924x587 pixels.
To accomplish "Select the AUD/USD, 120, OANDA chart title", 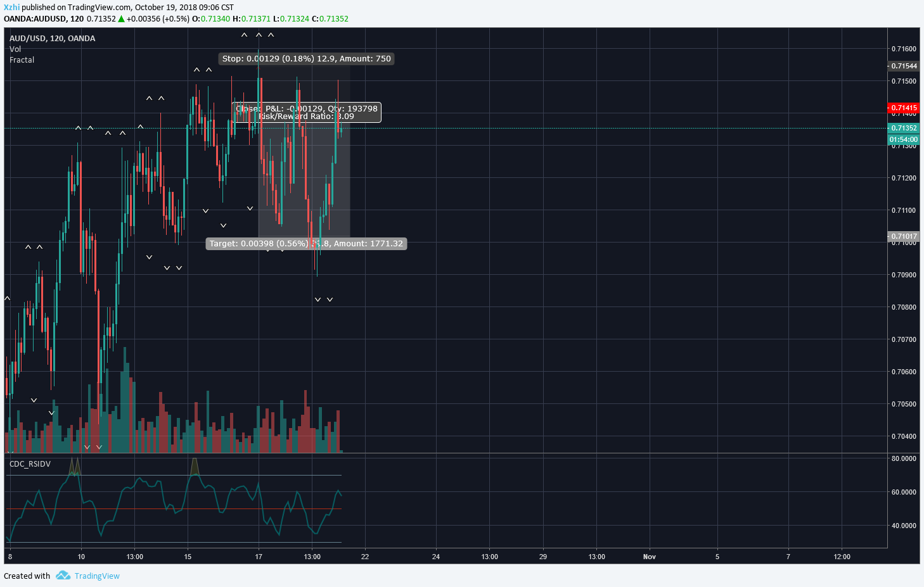I will coord(53,39).
